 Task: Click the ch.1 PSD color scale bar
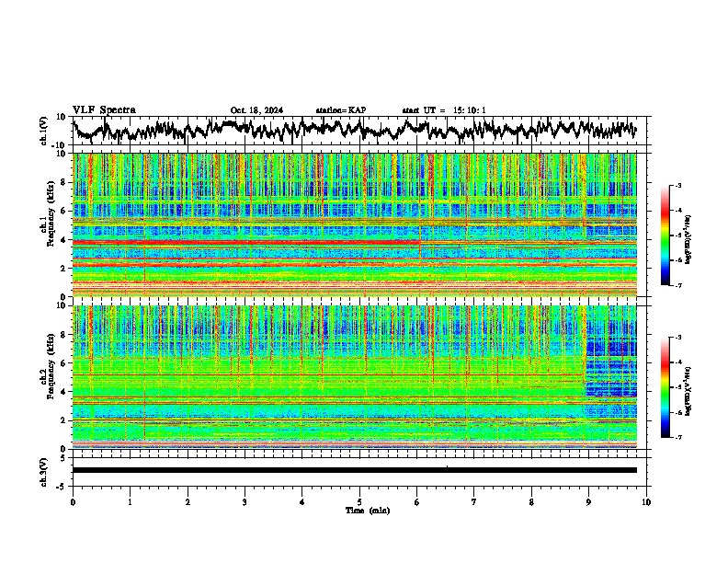665,236
